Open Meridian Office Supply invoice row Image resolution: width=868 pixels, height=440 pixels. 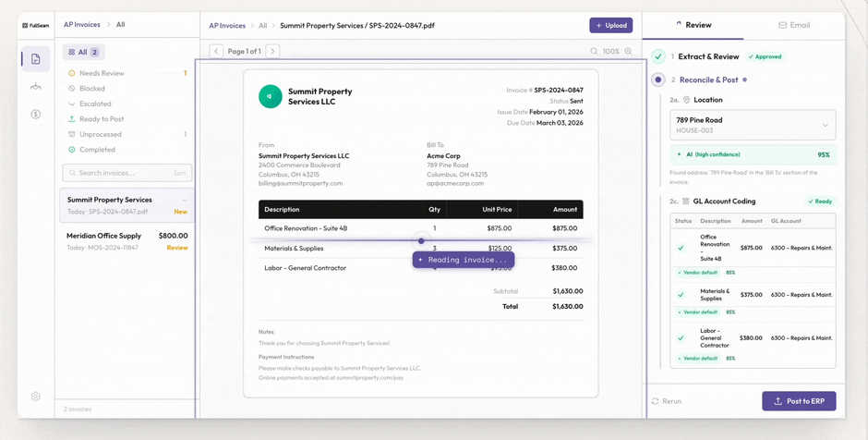click(127, 241)
